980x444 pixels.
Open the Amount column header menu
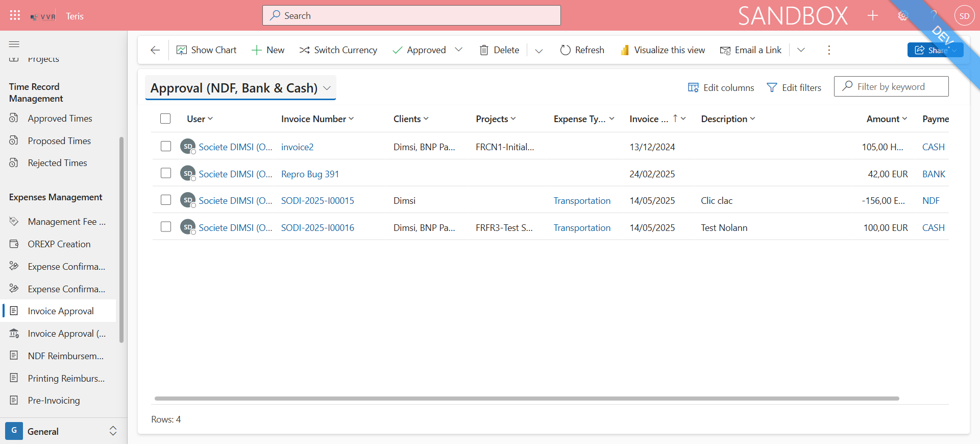(x=887, y=119)
